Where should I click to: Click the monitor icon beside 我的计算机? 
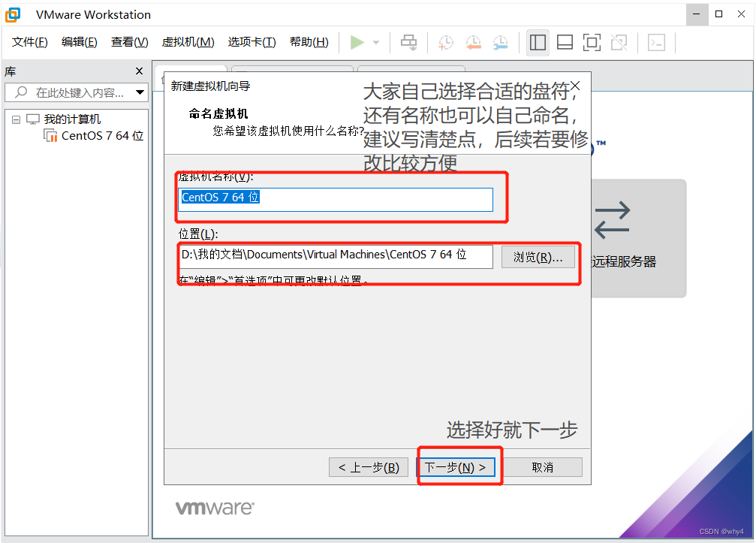coord(33,119)
